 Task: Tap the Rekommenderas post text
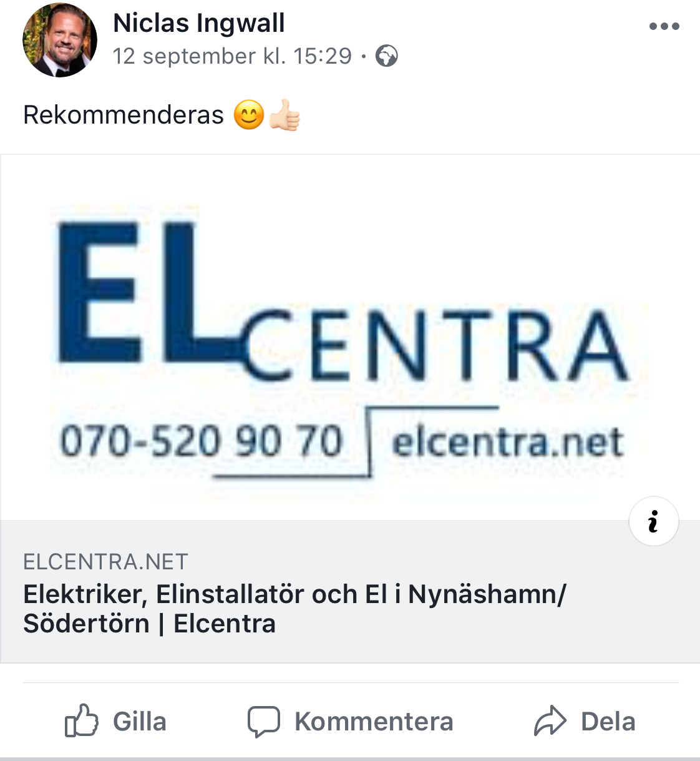pos(124,115)
